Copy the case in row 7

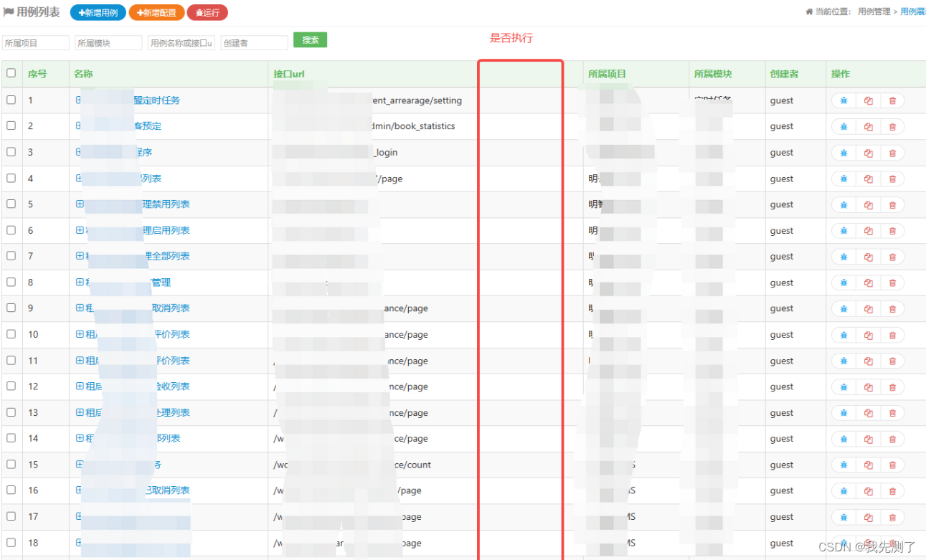[868, 257]
